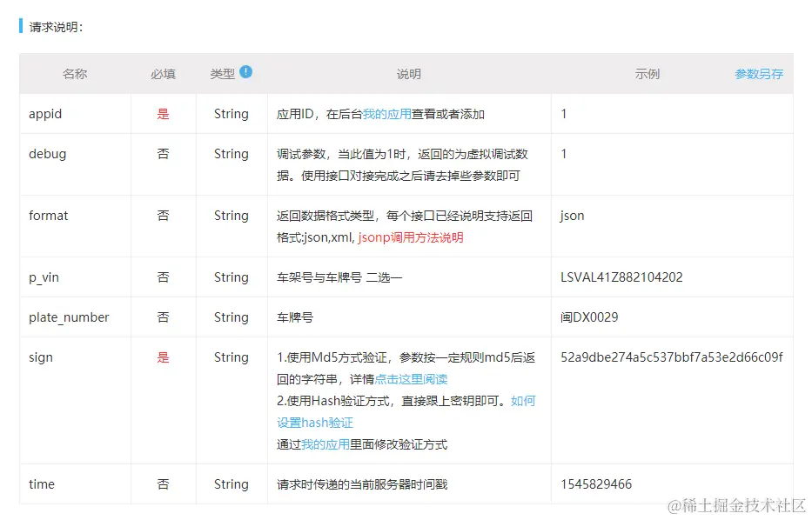Follow the 点击这里阅读 link
The image size is (812, 520).
[411, 379]
